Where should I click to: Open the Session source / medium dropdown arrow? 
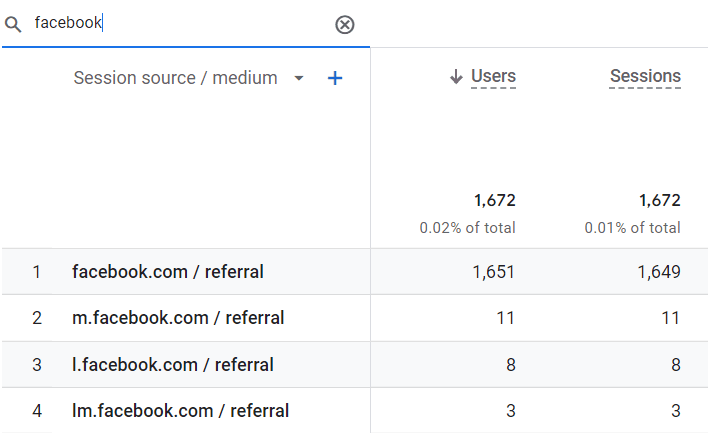tap(298, 78)
